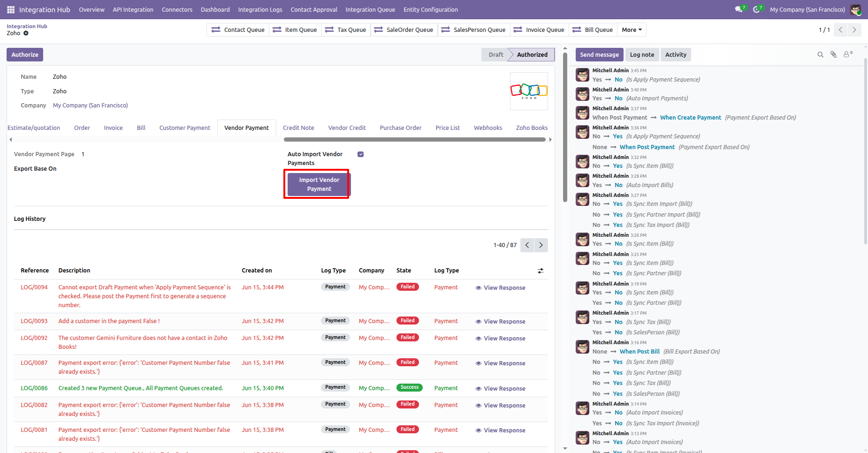Go to previous page of Log History
This screenshot has width=868, height=453.
point(527,245)
